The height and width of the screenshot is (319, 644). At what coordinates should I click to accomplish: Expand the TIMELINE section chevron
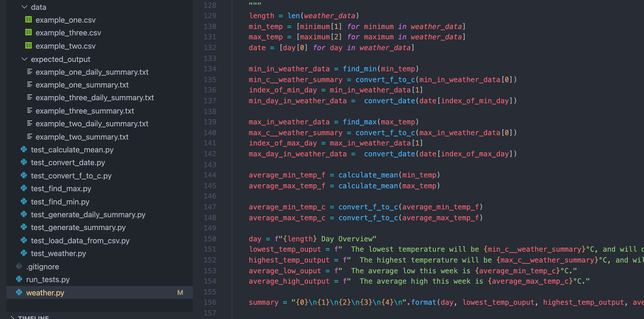pos(12,317)
